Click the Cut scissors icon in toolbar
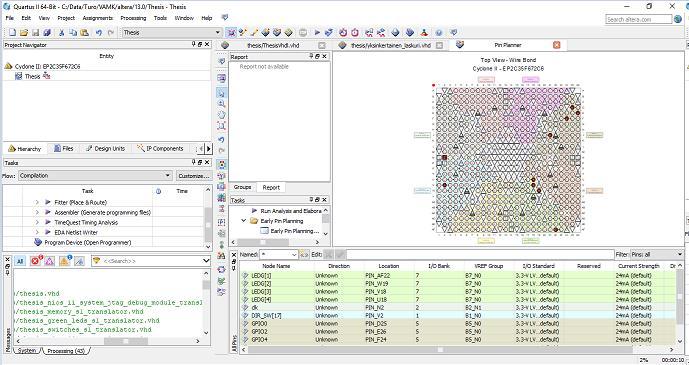The width and height of the screenshot is (689, 365). click(x=61, y=33)
